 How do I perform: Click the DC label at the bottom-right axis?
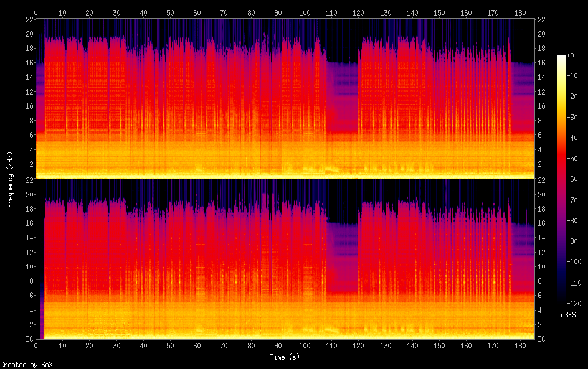[x=542, y=339]
